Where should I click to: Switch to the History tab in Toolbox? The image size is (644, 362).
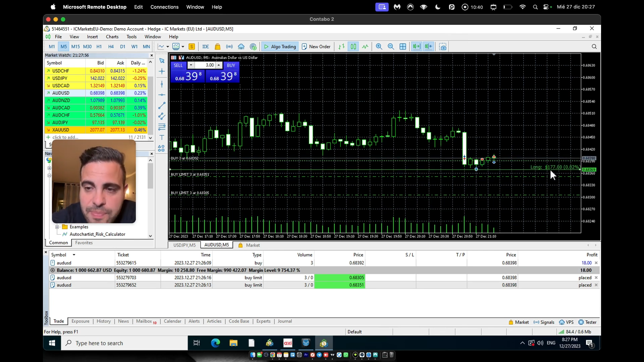[103, 321]
